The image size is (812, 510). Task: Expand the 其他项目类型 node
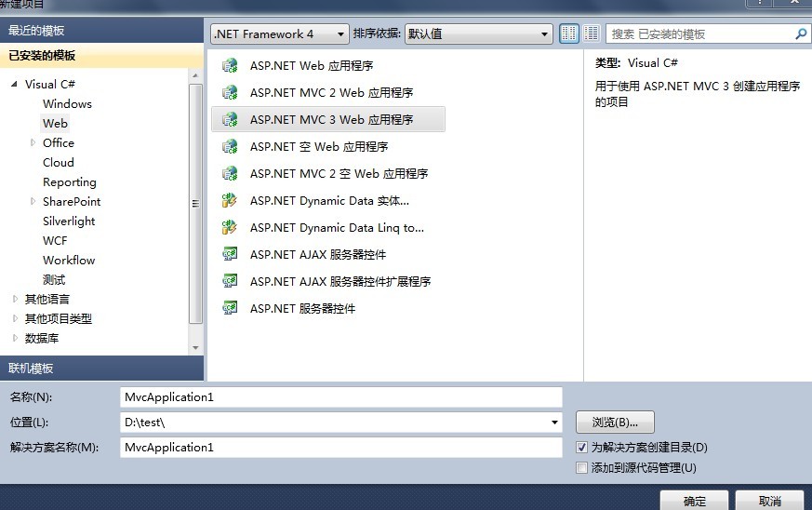tap(15, 318)
